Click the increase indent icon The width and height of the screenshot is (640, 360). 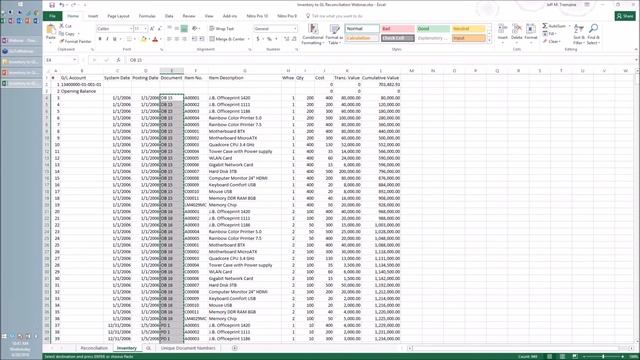(202, 39)
